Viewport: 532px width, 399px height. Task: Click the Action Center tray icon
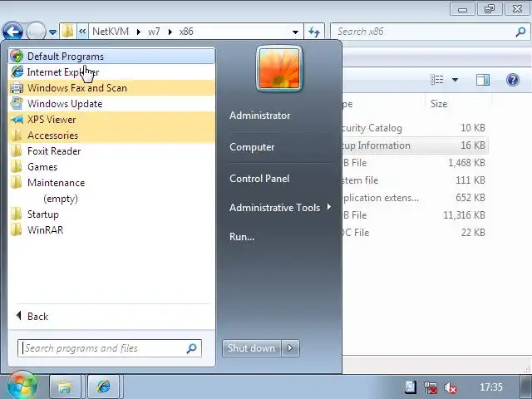tap(411, 387)
